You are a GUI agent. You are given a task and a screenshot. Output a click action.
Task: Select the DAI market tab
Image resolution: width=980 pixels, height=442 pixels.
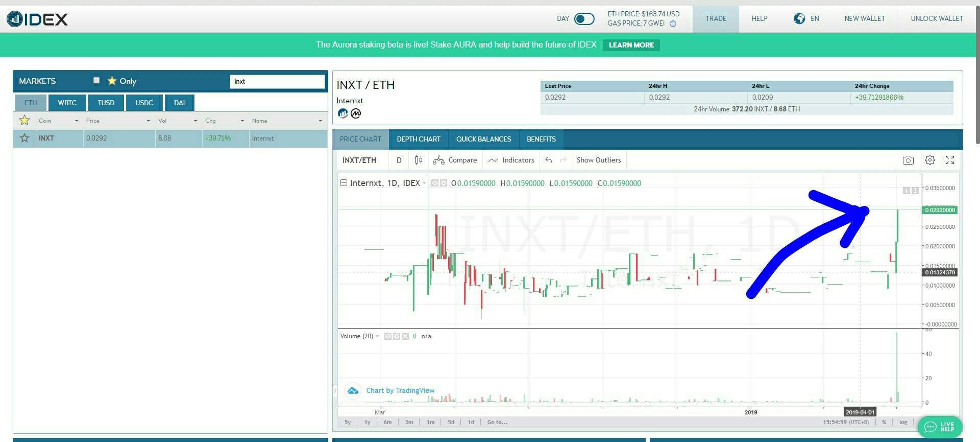pyautogui.click(x=180, y=103)
